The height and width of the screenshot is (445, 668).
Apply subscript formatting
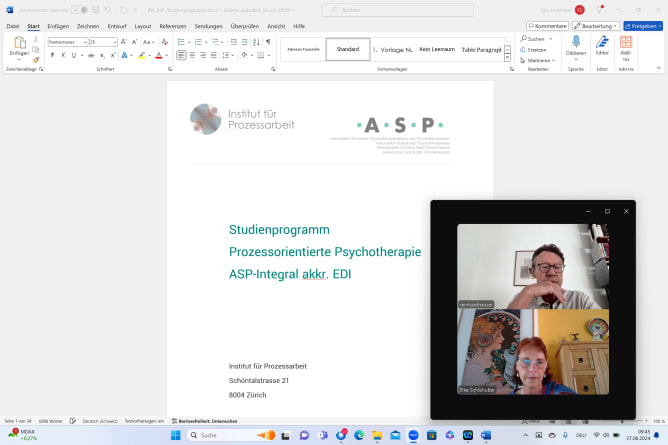click(x=102, y=55)
